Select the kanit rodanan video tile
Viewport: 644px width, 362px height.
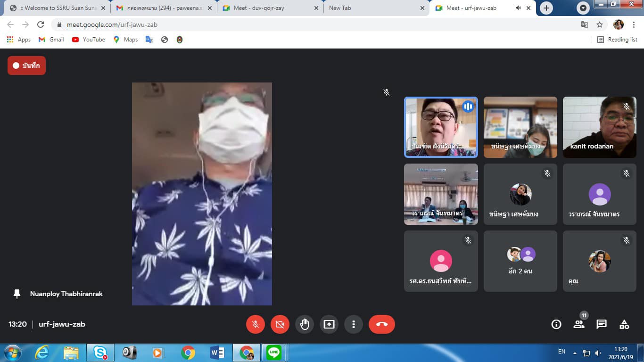[599, 127]
